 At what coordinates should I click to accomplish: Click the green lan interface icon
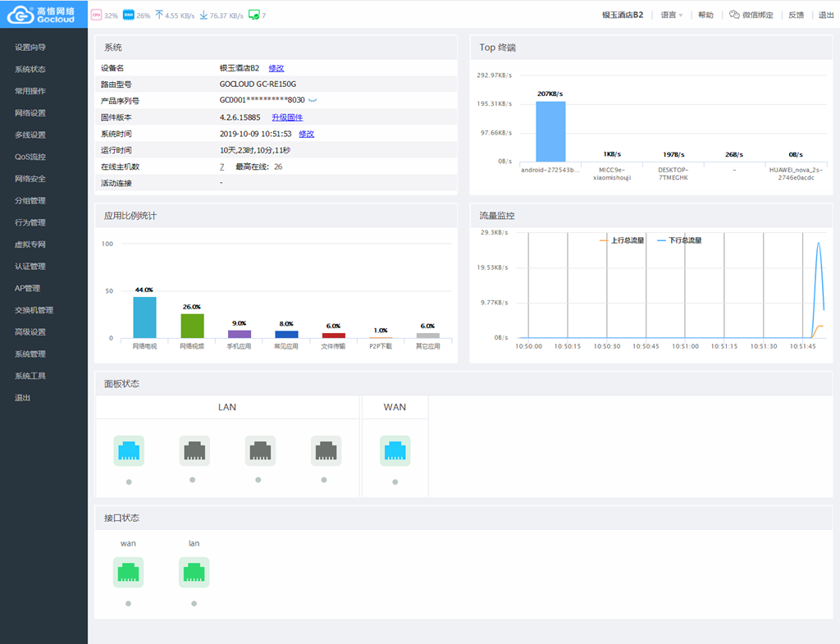click(194, 572)
